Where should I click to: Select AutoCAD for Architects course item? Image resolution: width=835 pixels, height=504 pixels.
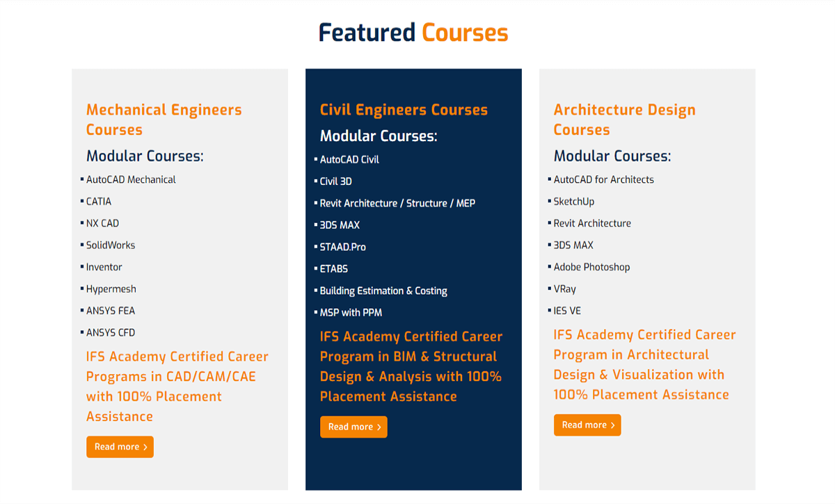pos(604,179)
